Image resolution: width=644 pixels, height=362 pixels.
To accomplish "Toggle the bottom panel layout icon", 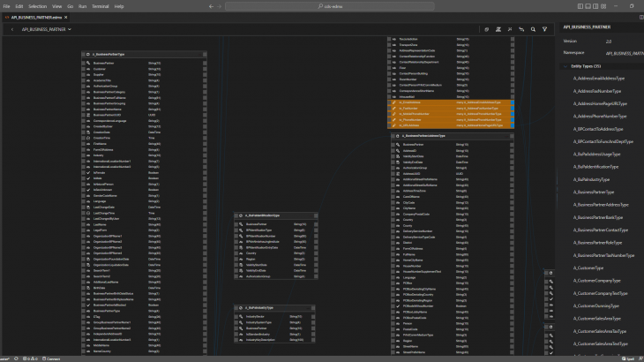I will click(x=588, y=6).
